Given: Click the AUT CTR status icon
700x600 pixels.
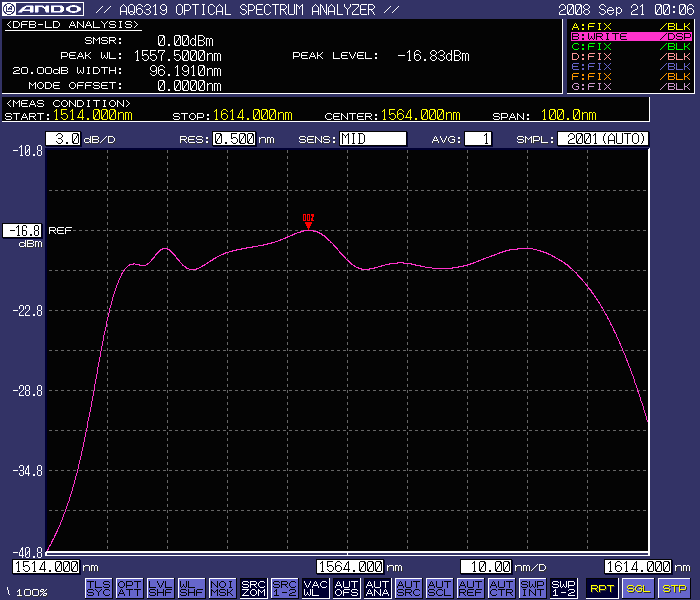Looking at the screenshot, I should 502,588.
